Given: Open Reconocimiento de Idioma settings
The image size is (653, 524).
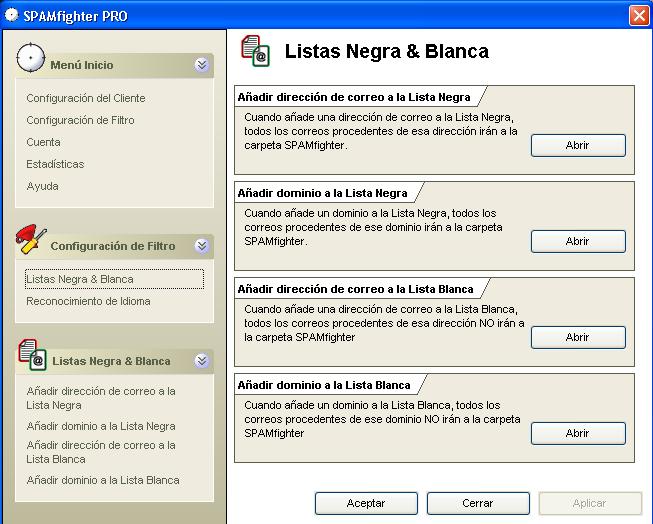Looking at the screenshot, I should point(88,301).
